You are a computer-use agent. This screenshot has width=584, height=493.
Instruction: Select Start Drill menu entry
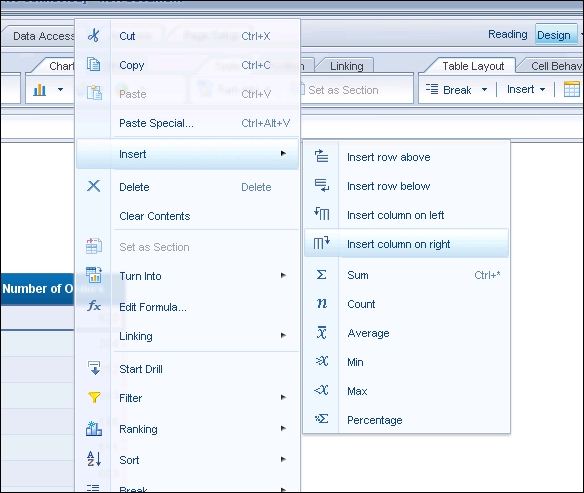click(187, 369)
